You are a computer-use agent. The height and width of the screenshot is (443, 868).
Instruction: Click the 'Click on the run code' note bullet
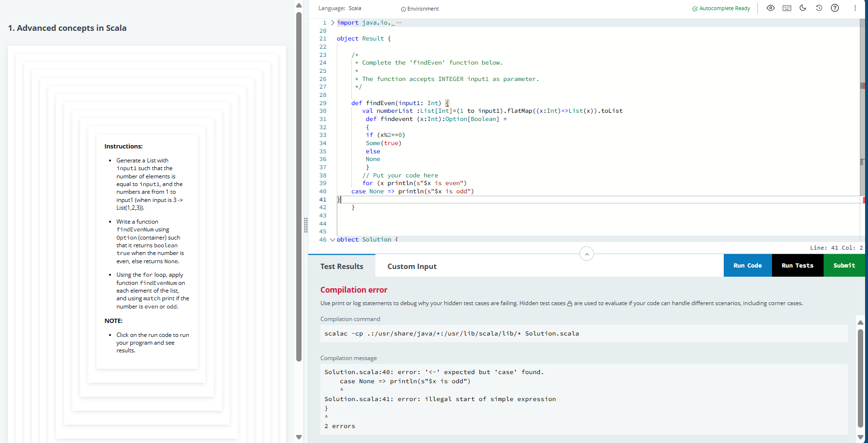[x=152, y=343]
